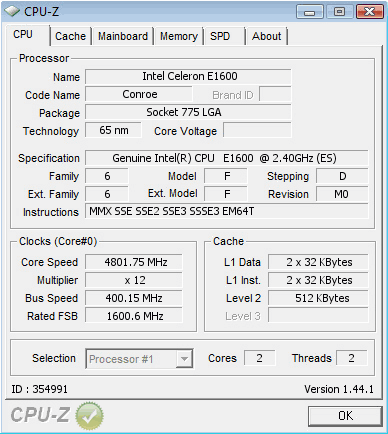
Task: Switch to the Cache tab
Action: [70, 36]
